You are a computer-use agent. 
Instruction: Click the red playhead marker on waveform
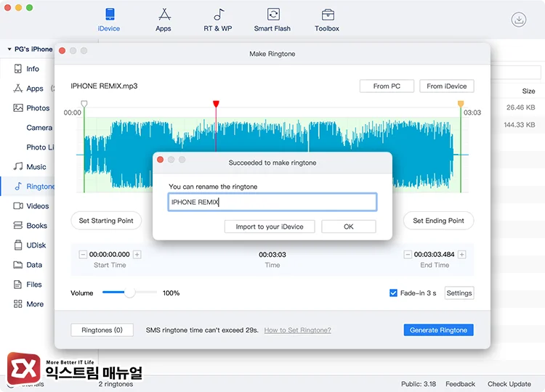pyautogui.click(x=216, y=105)
